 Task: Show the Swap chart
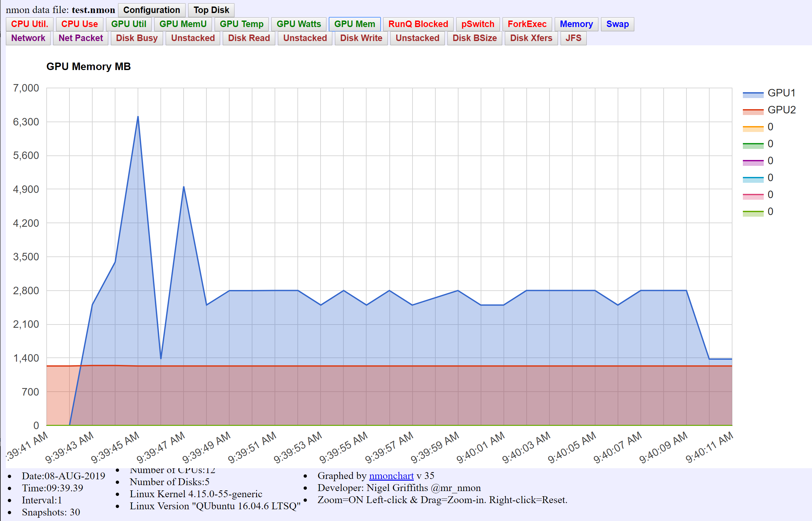(x=618, y=24)
